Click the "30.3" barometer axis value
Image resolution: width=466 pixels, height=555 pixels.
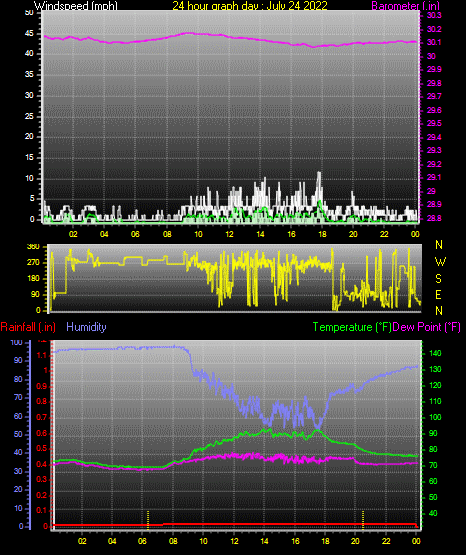pos(434,15)
